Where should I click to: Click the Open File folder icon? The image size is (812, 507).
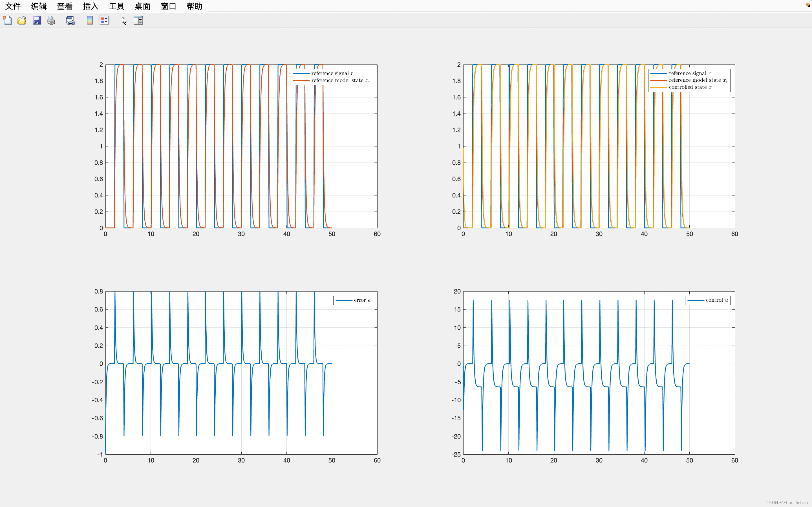tap(22, 21)
